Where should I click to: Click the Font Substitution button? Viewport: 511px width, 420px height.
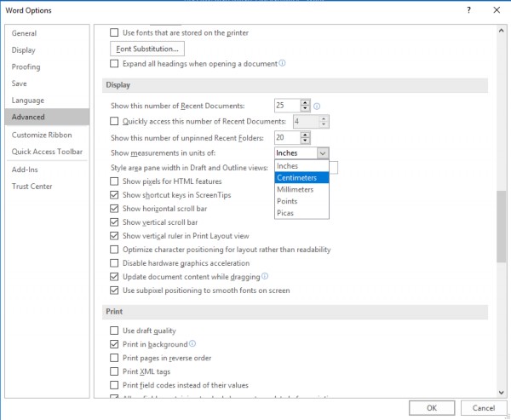[x=148, y=49]
